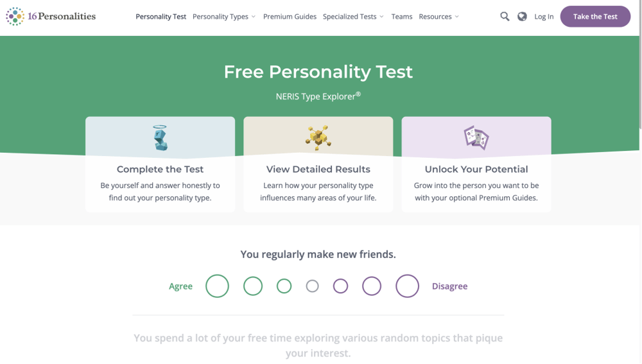Open the Teams navigation item
This screenshot has height=364, width=642.
point(402,17)
